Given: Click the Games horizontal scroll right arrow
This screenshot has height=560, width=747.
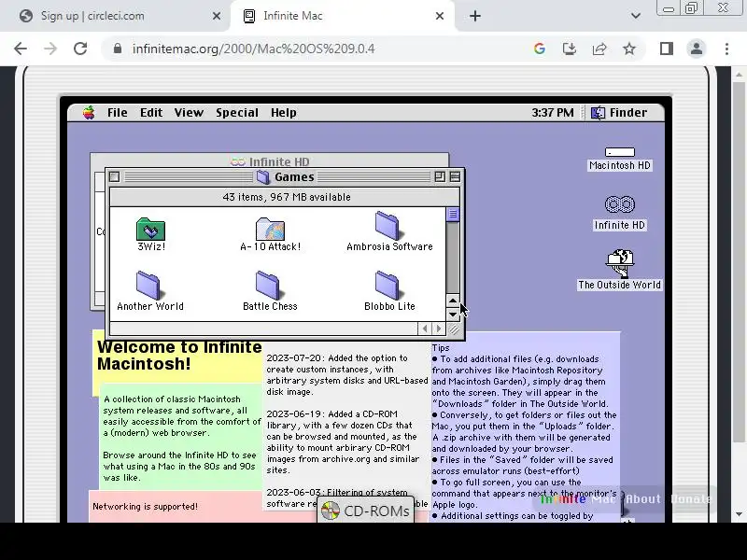Looking at the screenshot, I should coord(439,329).
